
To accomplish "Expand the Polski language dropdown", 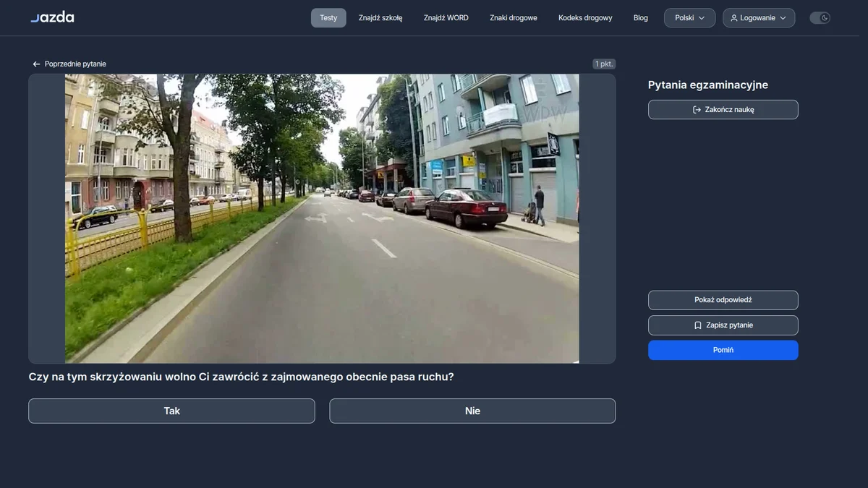I will pos(689,18).
